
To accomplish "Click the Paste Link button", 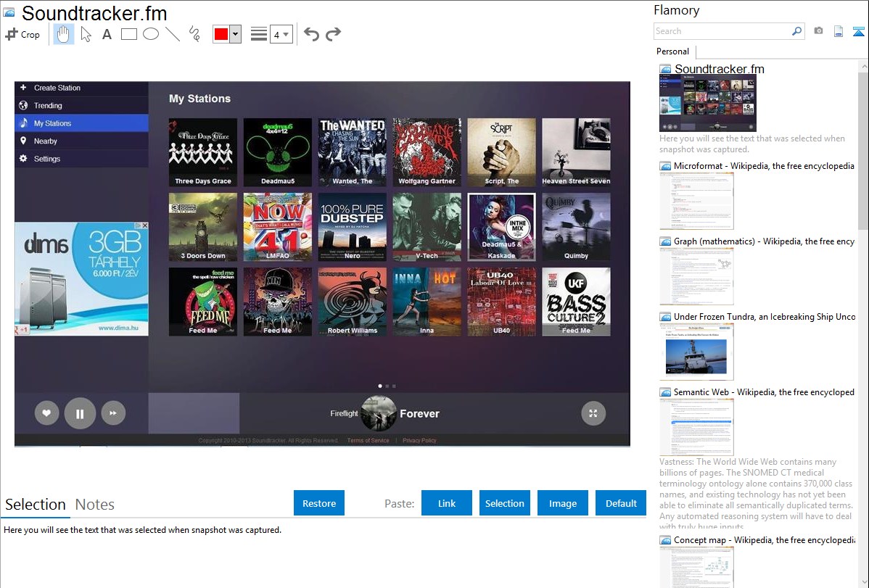I will click(447, 503).
